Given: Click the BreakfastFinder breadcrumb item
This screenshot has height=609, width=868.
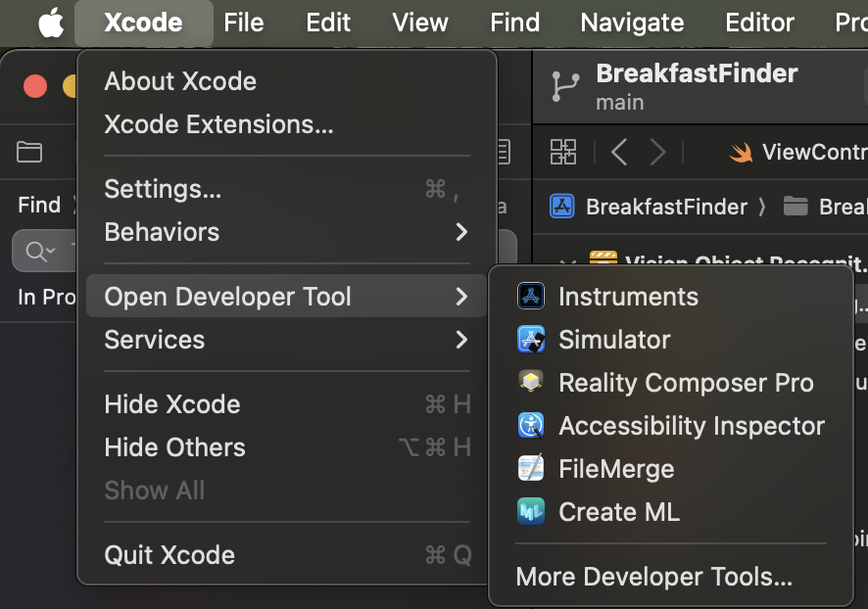Looking at the screenshot, I should (x=665, y=207).
